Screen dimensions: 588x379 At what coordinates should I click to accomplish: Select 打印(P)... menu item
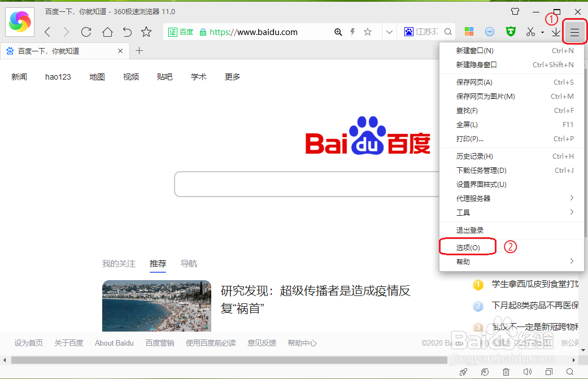[x=512, y=139]
